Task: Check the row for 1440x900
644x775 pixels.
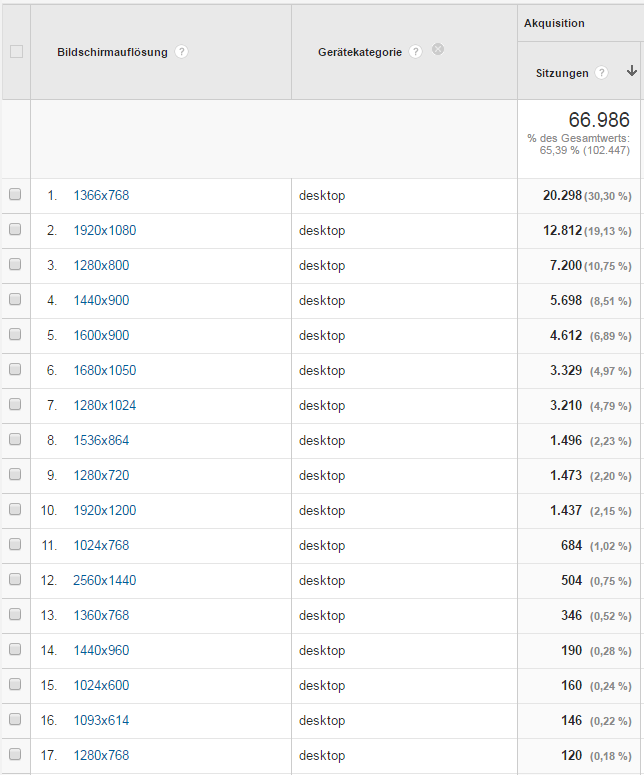Action: click(x=15, y=300)
